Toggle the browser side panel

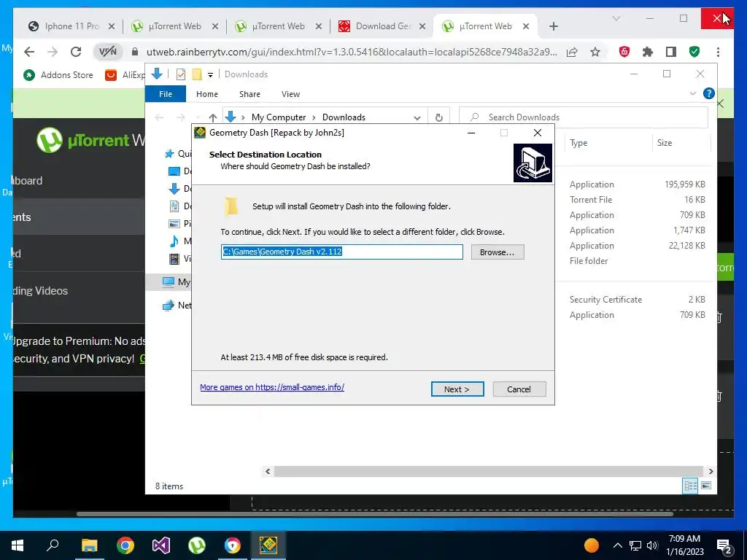click(671, 52)
